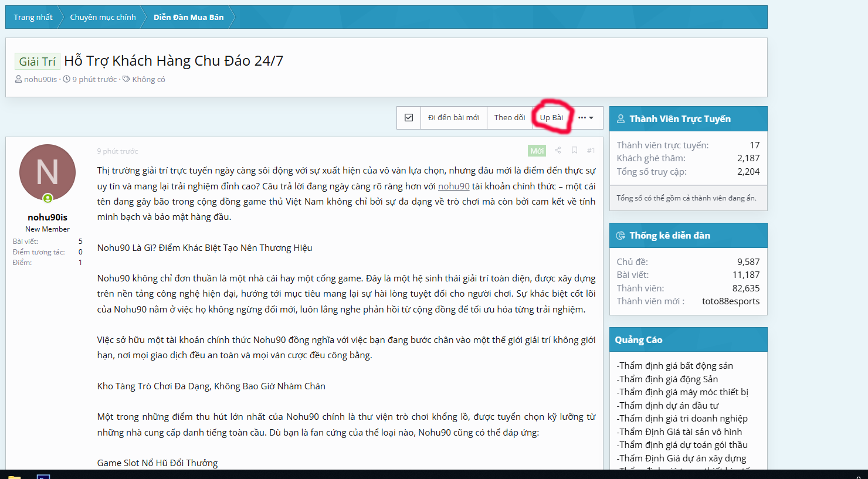Open newest member toto88esports profile
This screenshot has width=868, height=479.
[730, 301]
